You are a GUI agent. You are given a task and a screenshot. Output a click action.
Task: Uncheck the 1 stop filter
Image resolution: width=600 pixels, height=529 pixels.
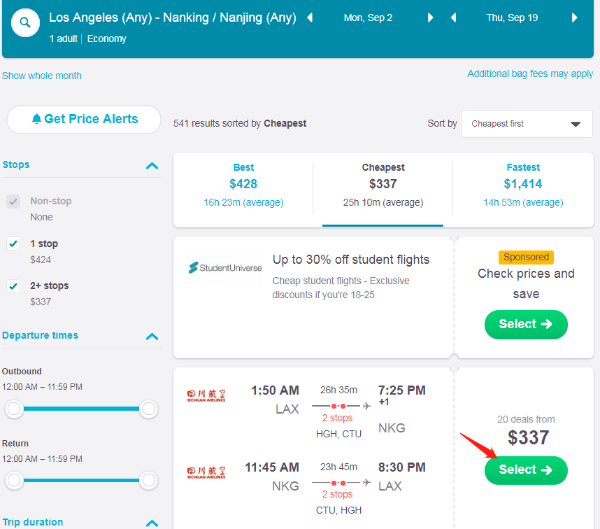pos(13,243)
